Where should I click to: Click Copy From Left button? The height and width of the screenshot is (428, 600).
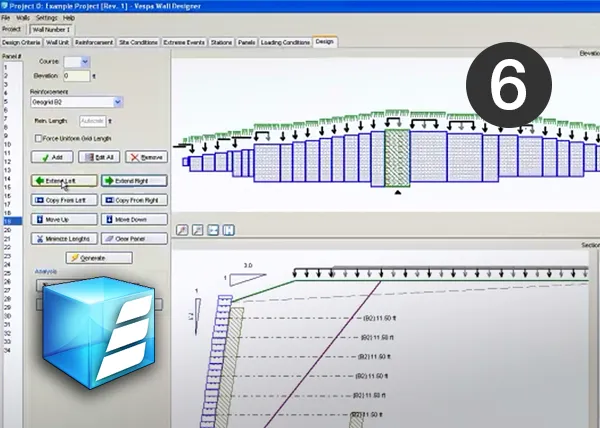pyautogui.click(x=64, y=200)
